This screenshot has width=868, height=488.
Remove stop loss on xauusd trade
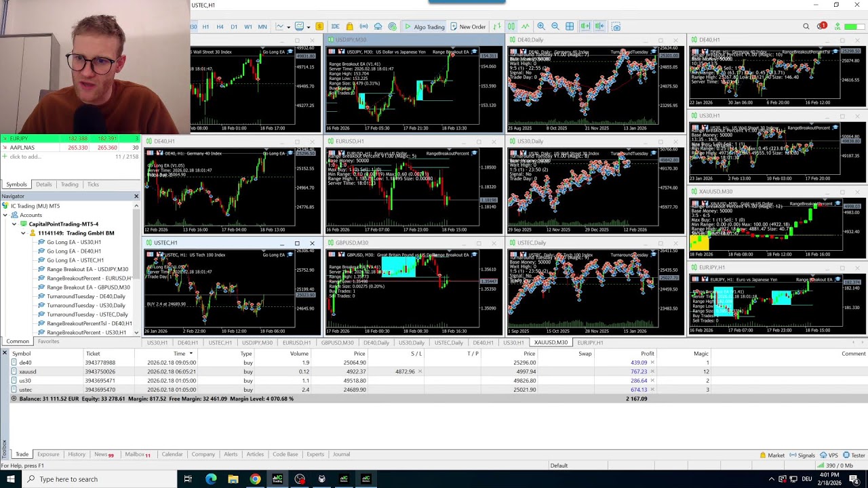[x=420, y=371]
